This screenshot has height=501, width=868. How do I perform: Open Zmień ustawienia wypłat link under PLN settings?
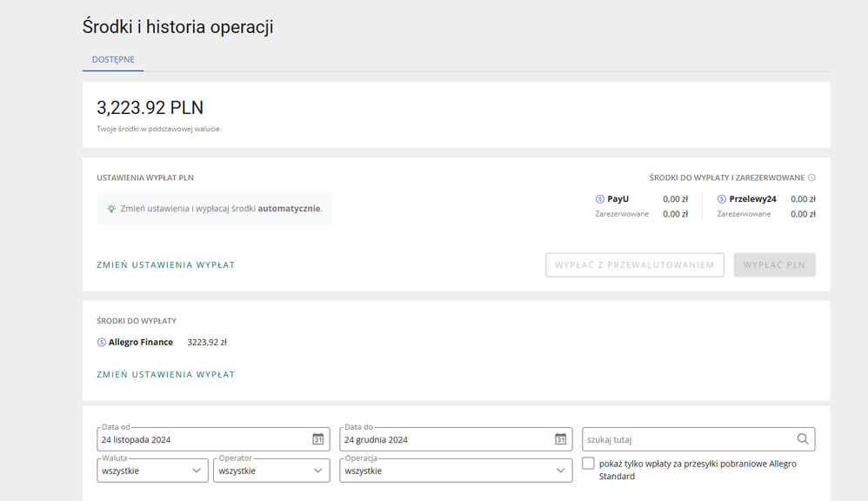(x=165, y=265)
